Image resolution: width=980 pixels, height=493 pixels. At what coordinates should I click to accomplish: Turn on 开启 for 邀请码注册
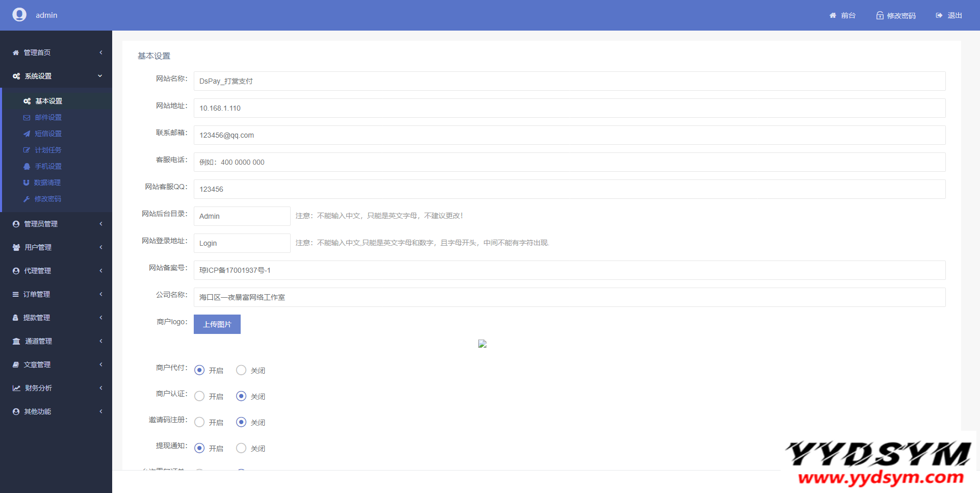point(199,422)
